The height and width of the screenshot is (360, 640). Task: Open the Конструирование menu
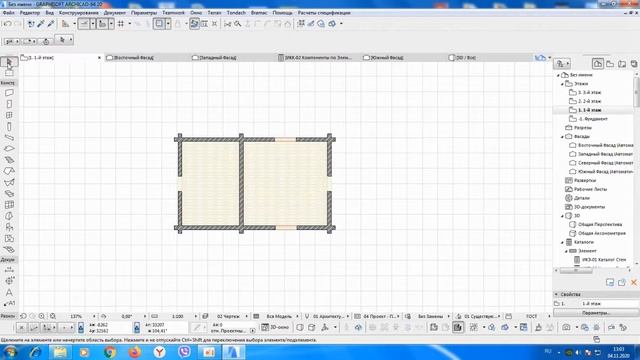pos(78,13)
